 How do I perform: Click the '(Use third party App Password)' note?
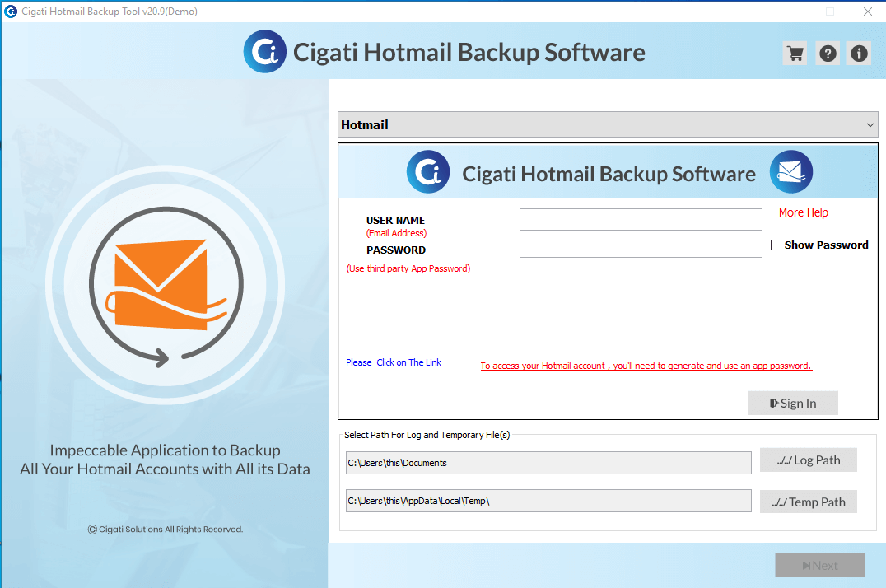click(x=408, y=268)
